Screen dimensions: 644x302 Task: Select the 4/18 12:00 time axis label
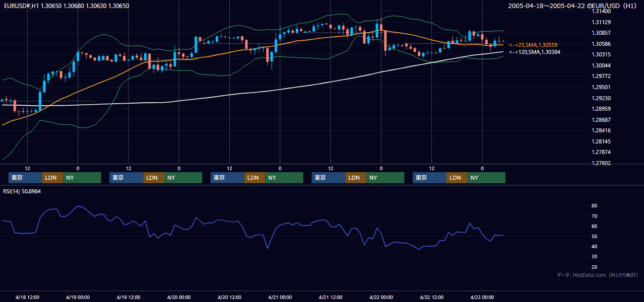click(x=27, y=297)
